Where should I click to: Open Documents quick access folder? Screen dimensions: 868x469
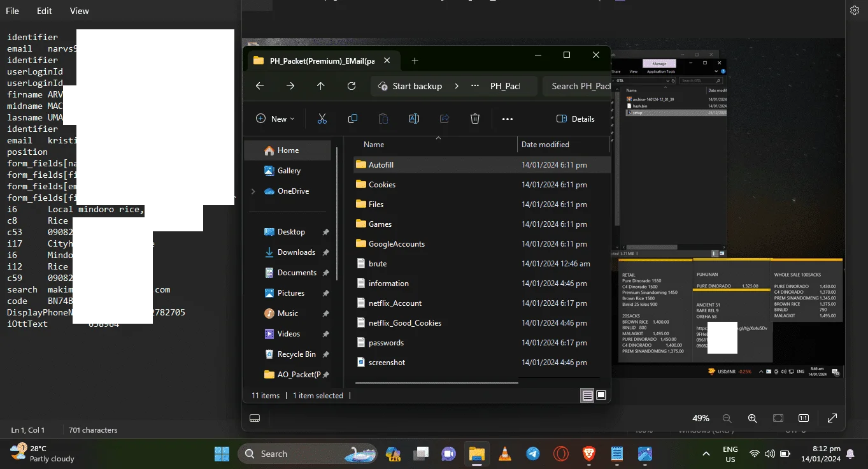pos(297,273)
